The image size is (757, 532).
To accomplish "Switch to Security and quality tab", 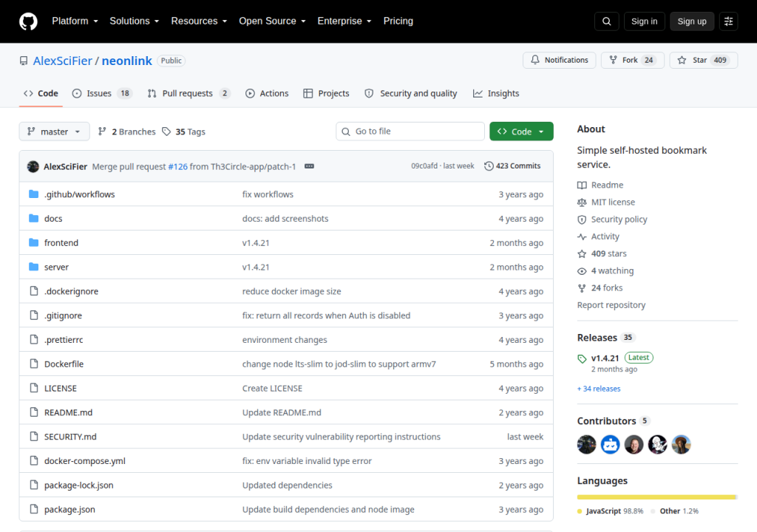I will coord(411,93).
